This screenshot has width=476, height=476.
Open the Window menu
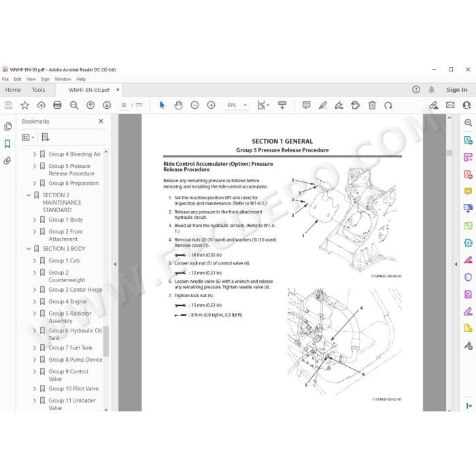point(63,79)
